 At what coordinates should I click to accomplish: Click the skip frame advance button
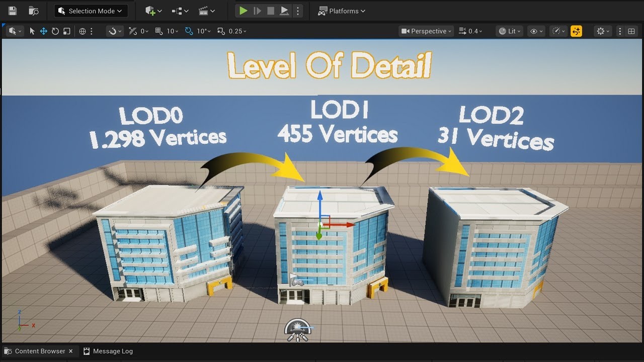click(x=257, y=11)
